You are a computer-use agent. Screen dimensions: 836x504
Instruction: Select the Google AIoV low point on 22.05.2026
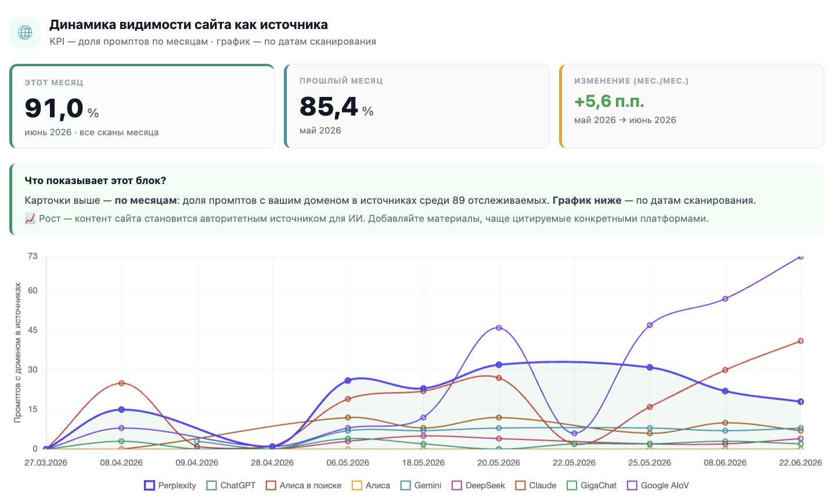coord(574,433)
